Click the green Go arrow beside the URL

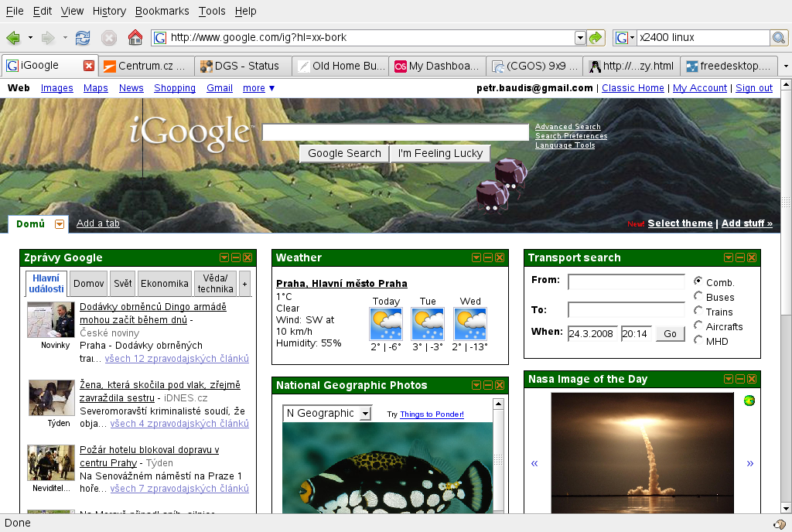596,37
